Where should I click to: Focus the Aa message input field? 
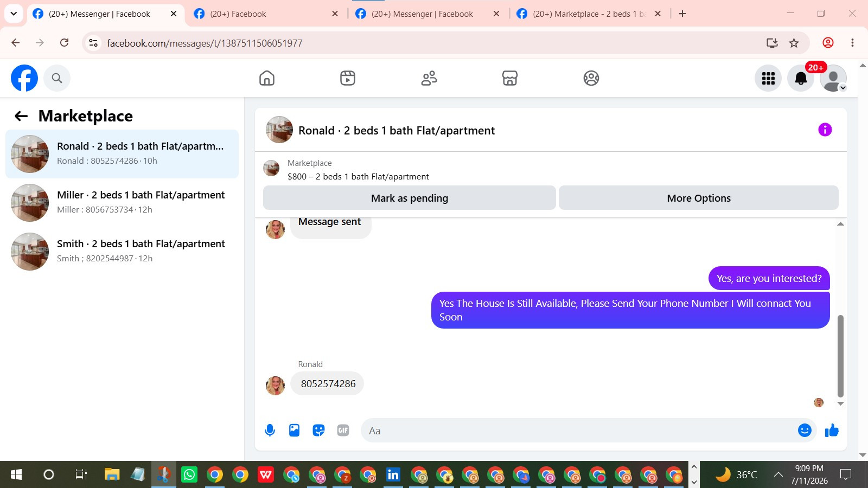[x=578, y=431]
